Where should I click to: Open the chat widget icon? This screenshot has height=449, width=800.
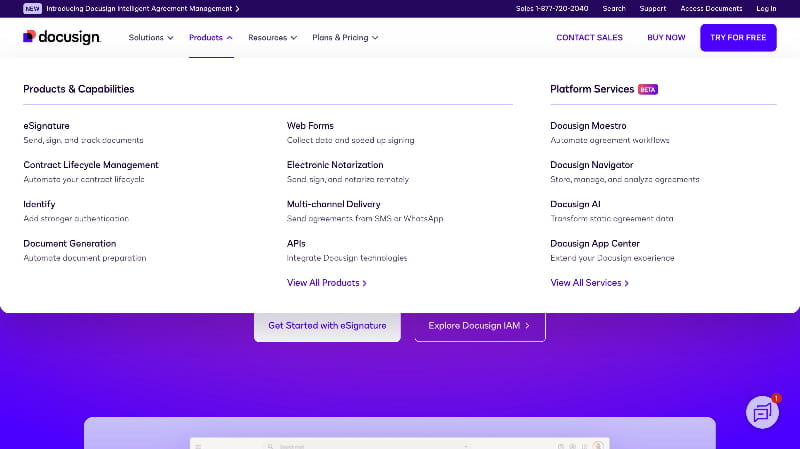(762, 412)
